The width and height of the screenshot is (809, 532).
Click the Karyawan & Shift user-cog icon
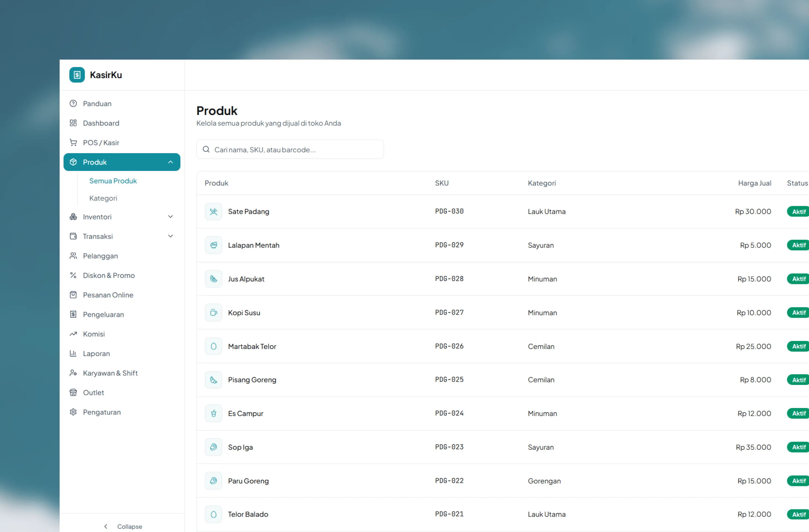[x=73, y=373]
